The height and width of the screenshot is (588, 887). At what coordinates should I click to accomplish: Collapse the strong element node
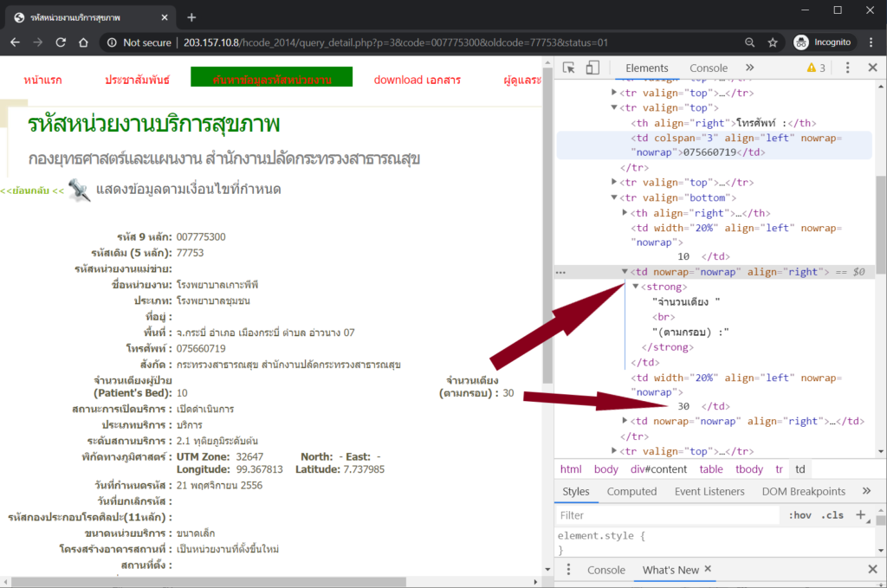(636, 287)
